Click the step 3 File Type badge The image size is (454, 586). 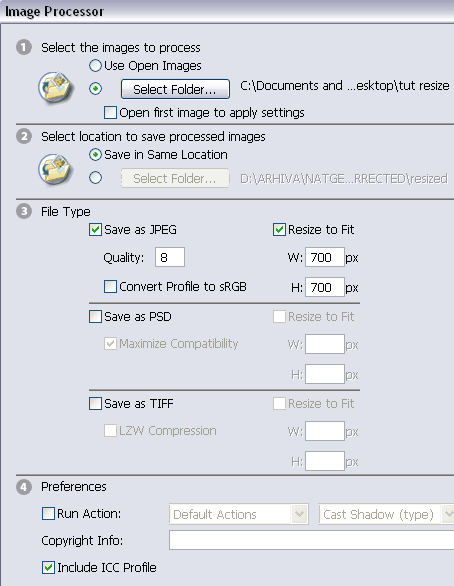(x=24, y=212)
